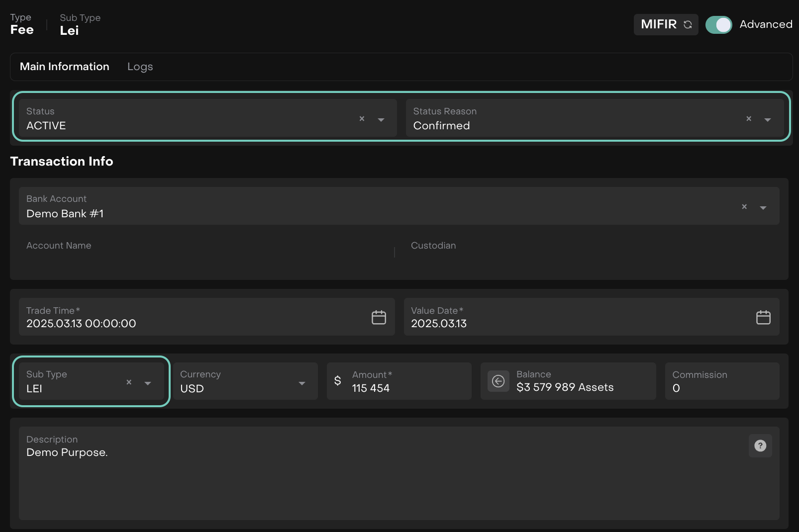
Task: Click the MIFIR button
Action: click(x=658, y=24)
